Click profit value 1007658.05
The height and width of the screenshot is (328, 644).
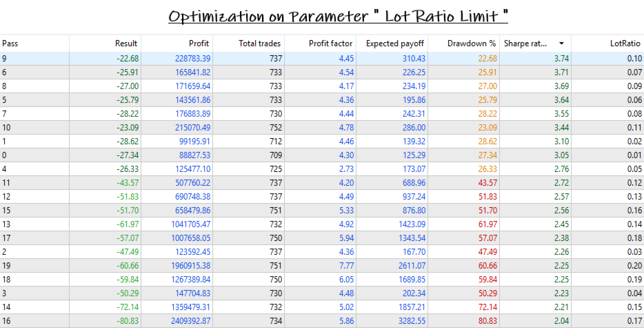(191, 238)
